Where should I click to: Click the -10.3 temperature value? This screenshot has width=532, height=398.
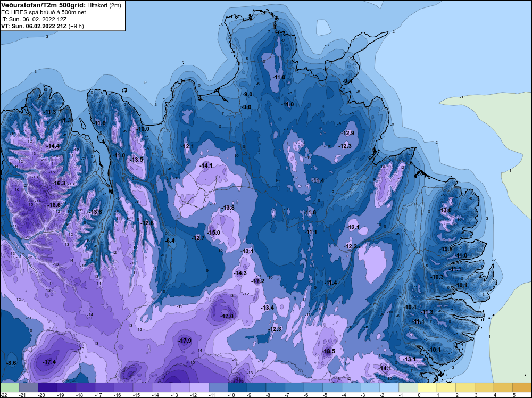click(437, 277)
